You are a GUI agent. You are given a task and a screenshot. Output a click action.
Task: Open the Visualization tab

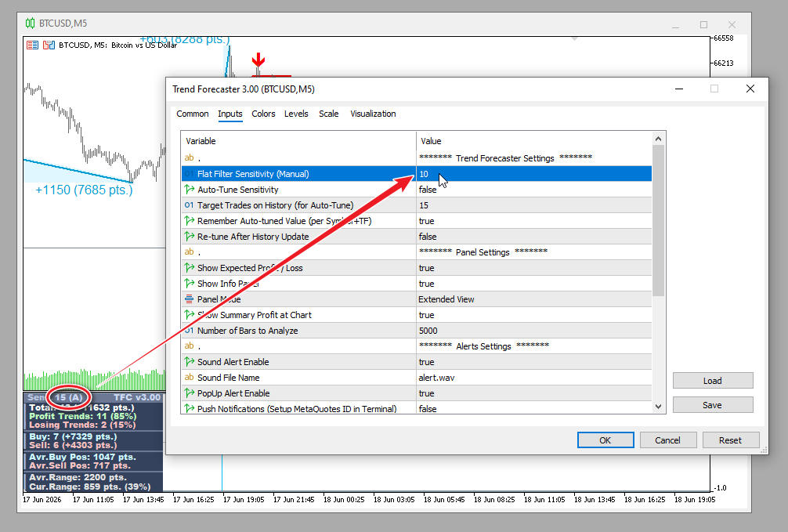[x=373, y=114]
